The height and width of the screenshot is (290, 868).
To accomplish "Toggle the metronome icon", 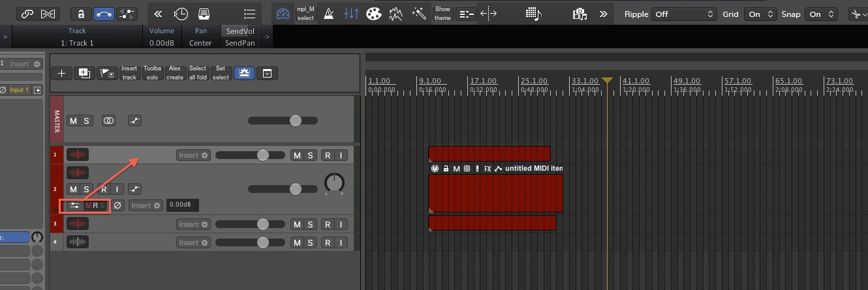I will tap(329, 14).
